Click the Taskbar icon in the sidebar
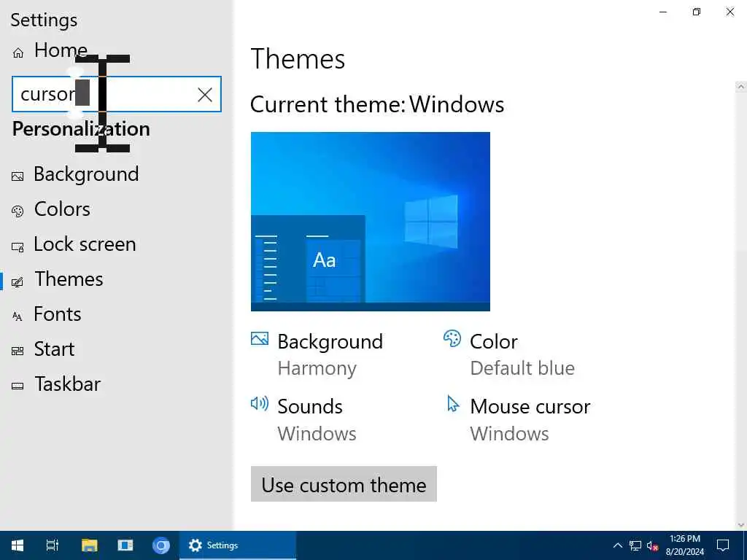The width and height of the screenshot is (747, 560). coord(18,386)
